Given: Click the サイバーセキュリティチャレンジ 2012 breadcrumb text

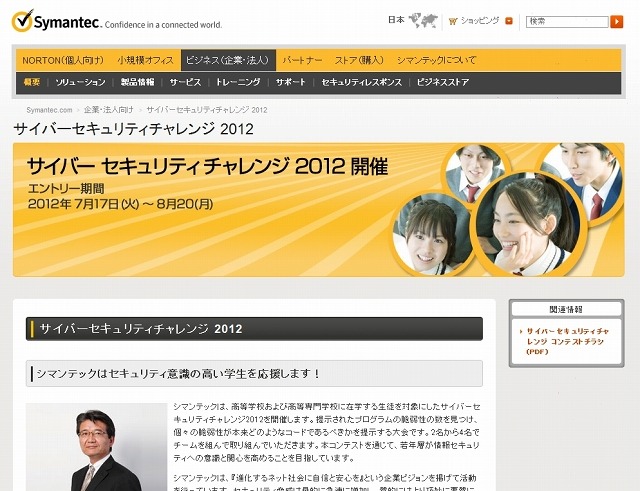Looking at the screenshot, I should pos(207,110).
